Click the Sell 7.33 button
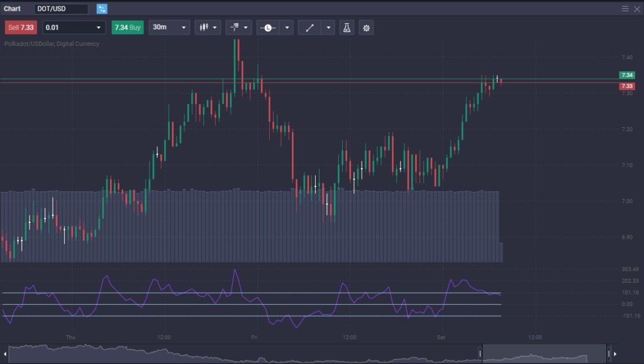Viewport: 644px width, 364px height. coord(21,28)
